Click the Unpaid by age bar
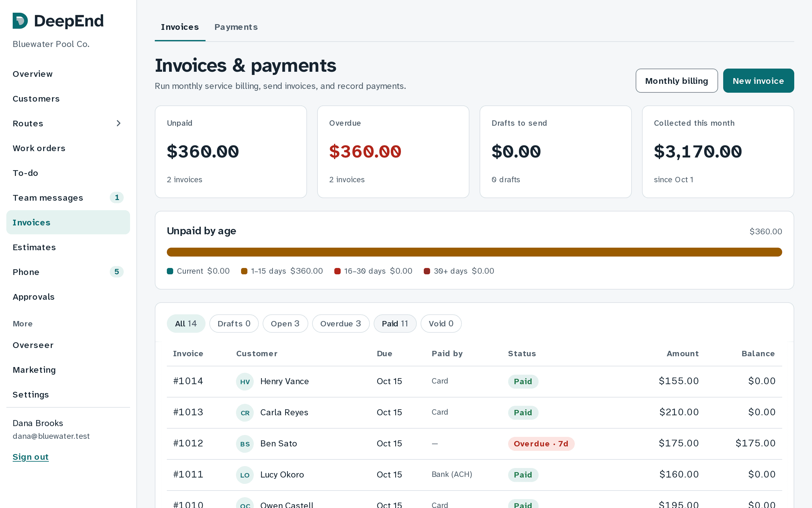The height and width of the screenshot is (508, 812). point(475,252)
